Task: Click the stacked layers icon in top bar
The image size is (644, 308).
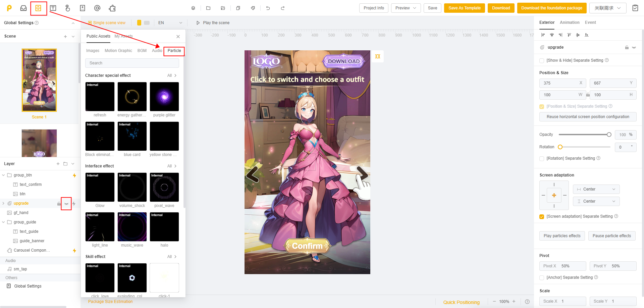Action: point(193,8)
